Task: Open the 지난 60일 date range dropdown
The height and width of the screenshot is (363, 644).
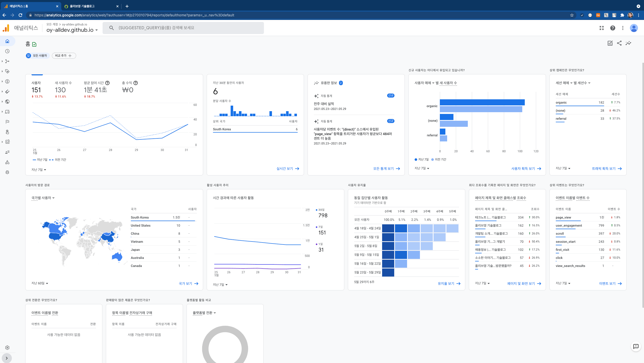Action: 40,283
